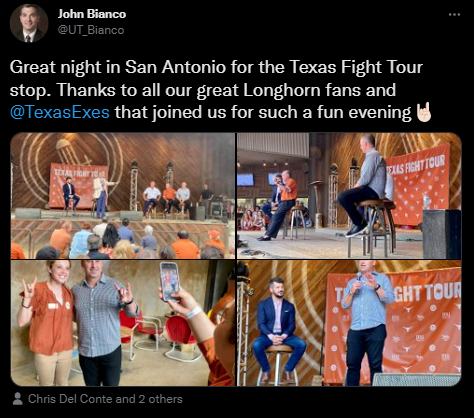Viewport: 474px width, 418px height.
Task: Open John Bianco display name link
Action: [x=92, y=14]
